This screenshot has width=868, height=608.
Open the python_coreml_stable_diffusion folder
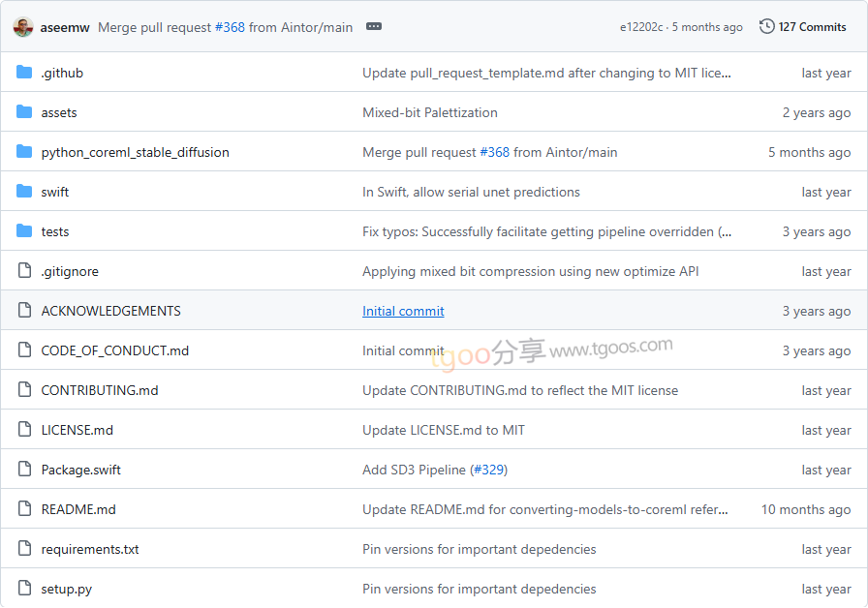[x=135, y=152]
